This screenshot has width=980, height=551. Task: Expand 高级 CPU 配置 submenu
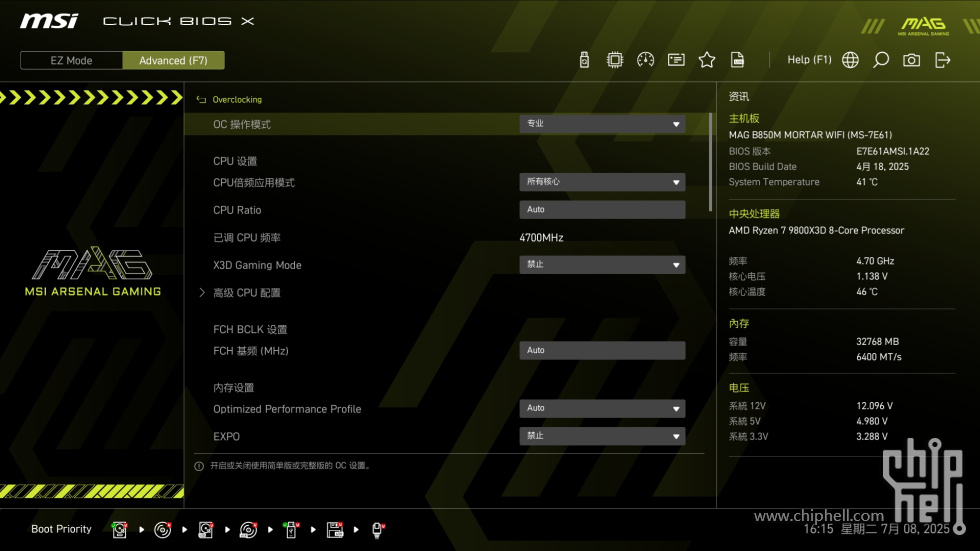click(x=246, y=292)
